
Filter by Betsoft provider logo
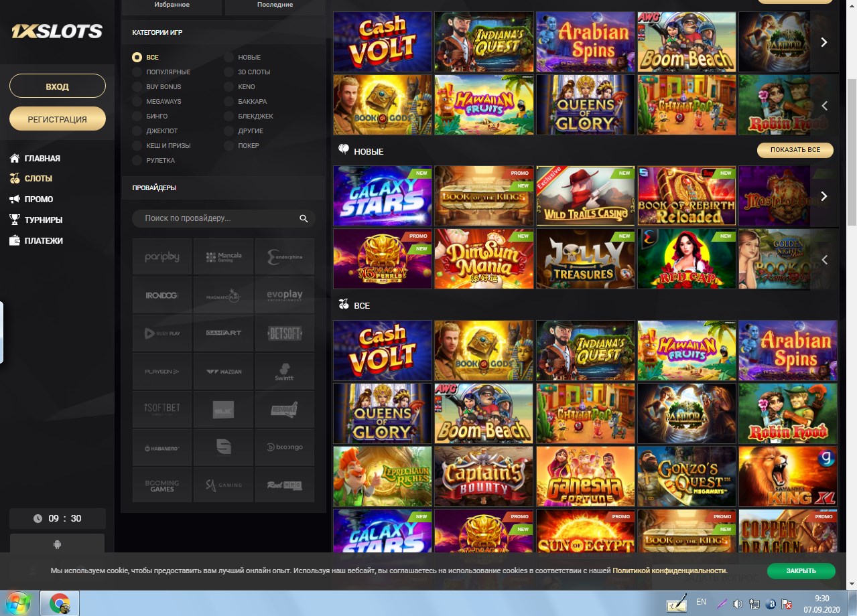point(285,333)
